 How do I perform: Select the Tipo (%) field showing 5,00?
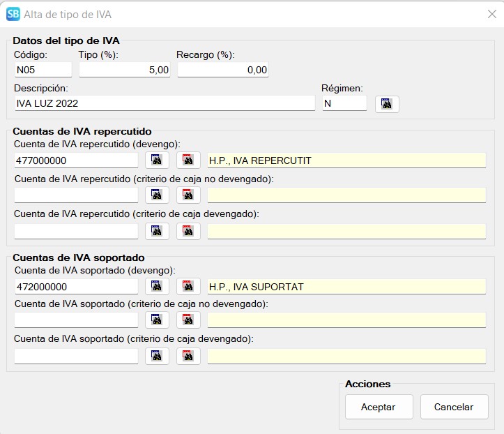[x=125, y=70]
